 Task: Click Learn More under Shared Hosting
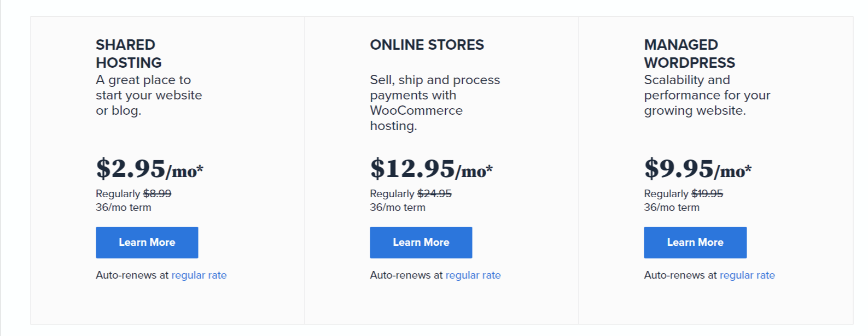click(x=147, y=243)
